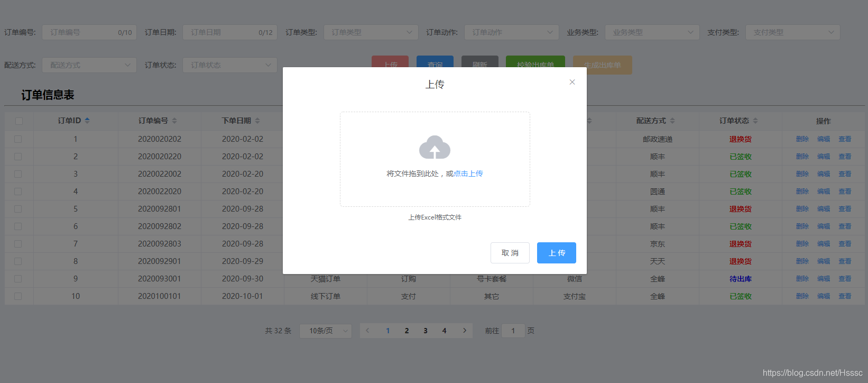Sort by 下单日期 column arrows
The image size is (868, 383).
click(257, 121)
